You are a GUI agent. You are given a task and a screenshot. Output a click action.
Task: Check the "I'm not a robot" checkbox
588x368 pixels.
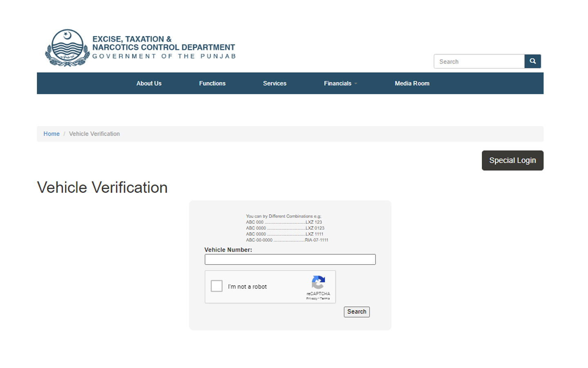coord(216,286)
